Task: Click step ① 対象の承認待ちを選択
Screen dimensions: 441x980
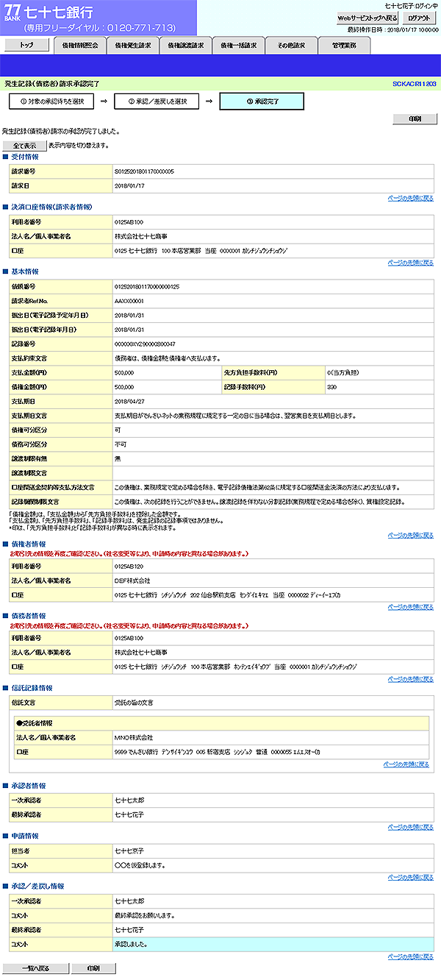Action: tap(52, 101)
